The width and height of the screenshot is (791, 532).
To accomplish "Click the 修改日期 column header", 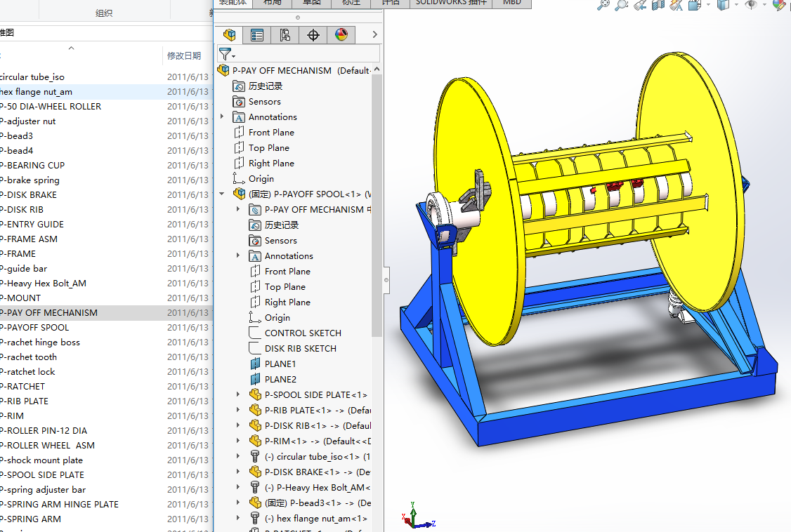I will click(183, 55).
